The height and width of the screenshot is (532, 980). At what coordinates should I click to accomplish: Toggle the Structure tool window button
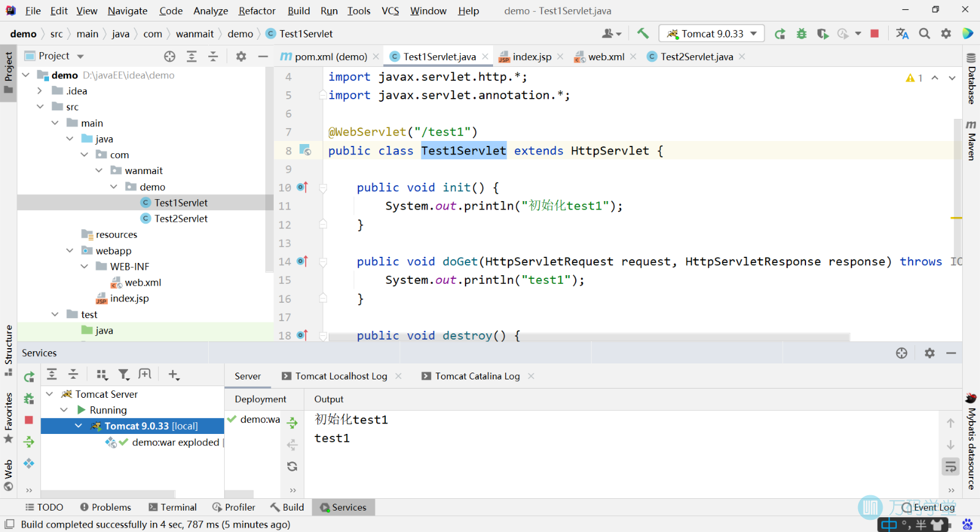[9, 351]
